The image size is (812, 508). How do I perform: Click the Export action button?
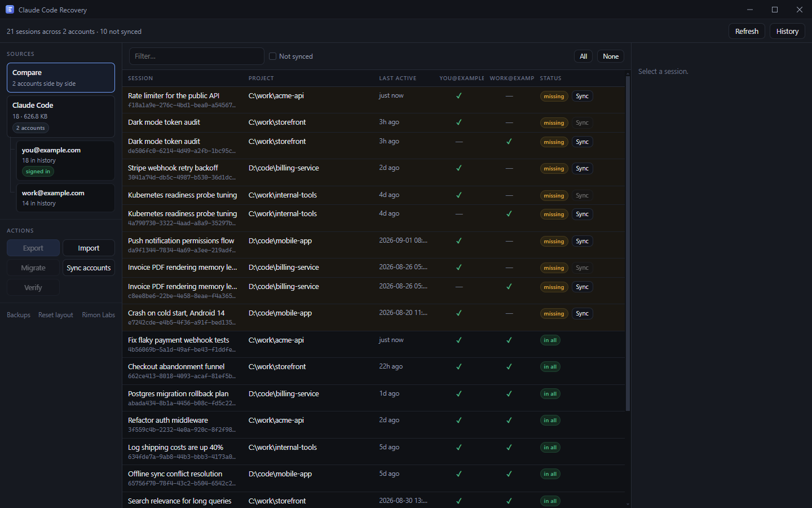pyautogui.click(x=33, y=248)
